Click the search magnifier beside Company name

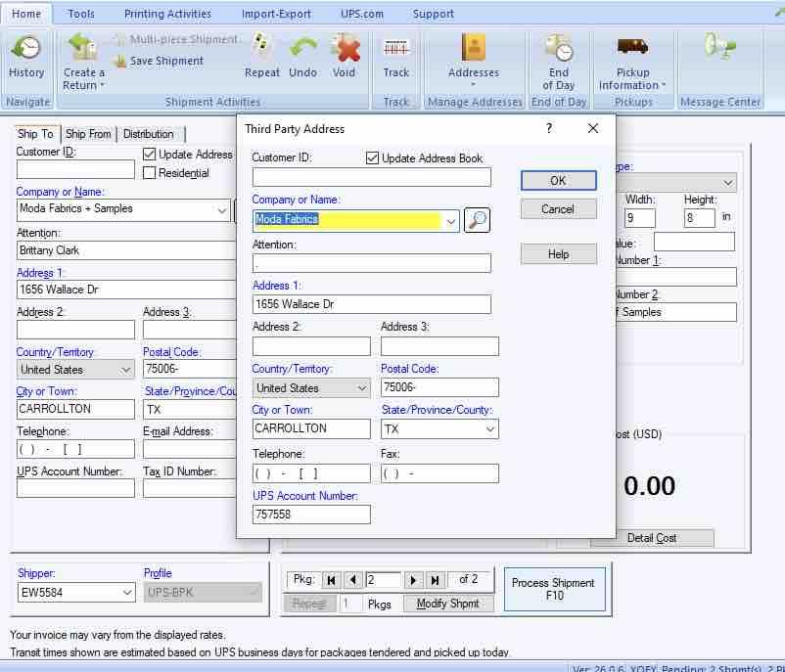tap(477, 220)
